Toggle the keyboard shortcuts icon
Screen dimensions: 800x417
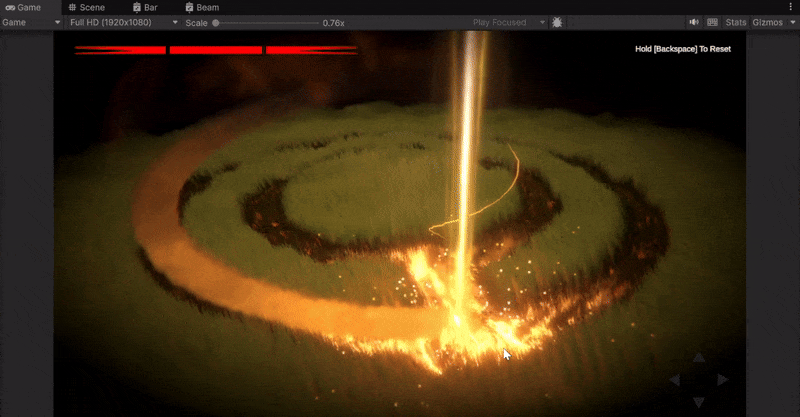click(x=712, y=22)
